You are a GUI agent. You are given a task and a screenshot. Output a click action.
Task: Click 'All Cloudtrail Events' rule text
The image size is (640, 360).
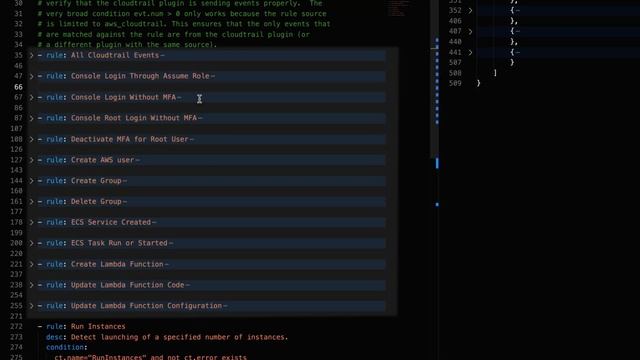[115, 55]
